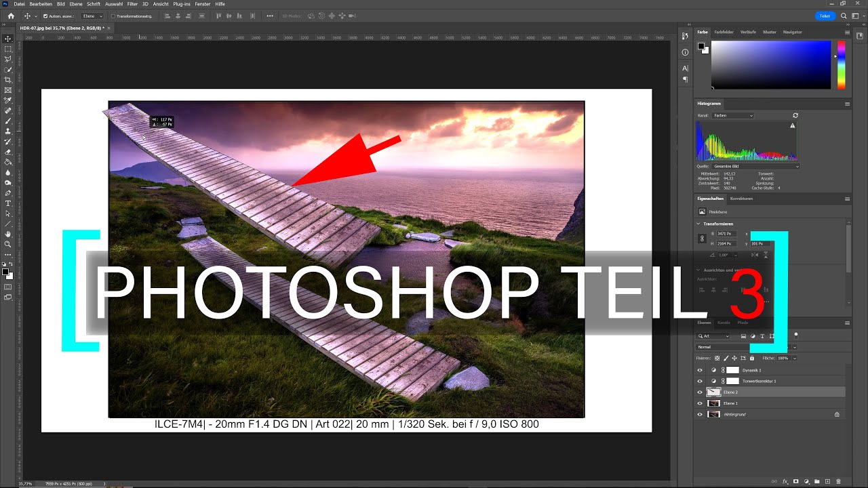Open the layer filter Art dropdown
Image resolution: width=868 pixels, height=488 pixels.
(714, 336)
